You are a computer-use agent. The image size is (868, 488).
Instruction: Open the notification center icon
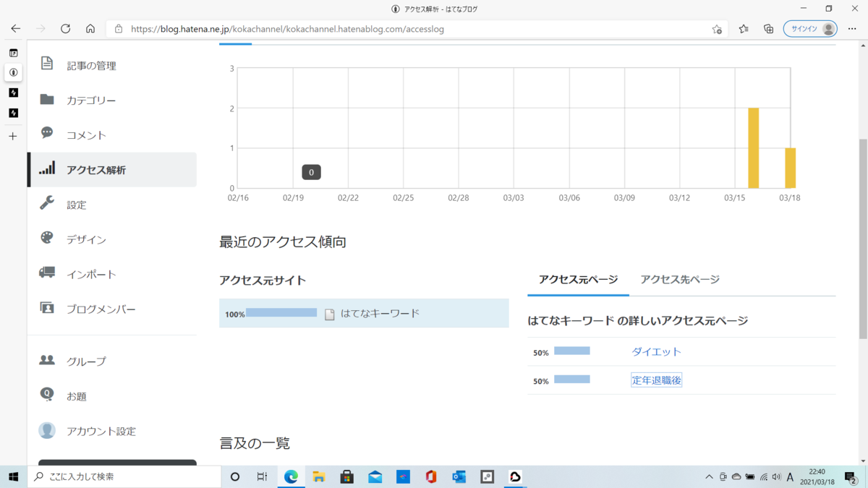(851, 477)
